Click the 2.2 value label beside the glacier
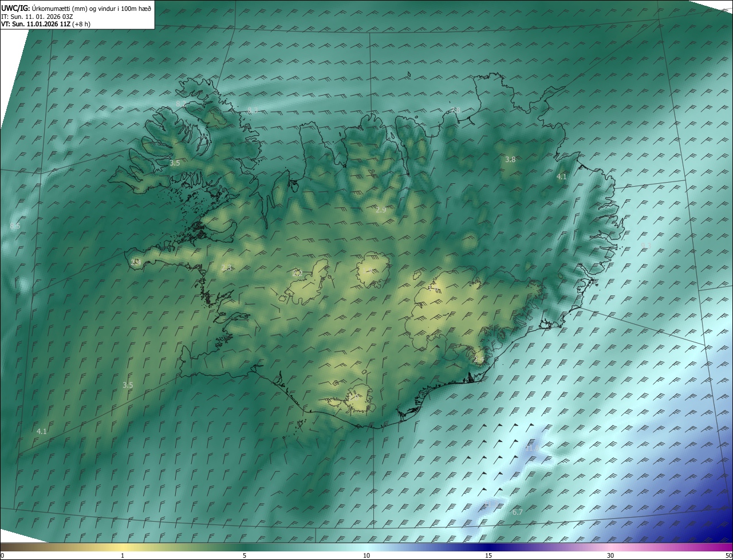This screenshot has height=560, width=733. (x=297, y=274)
